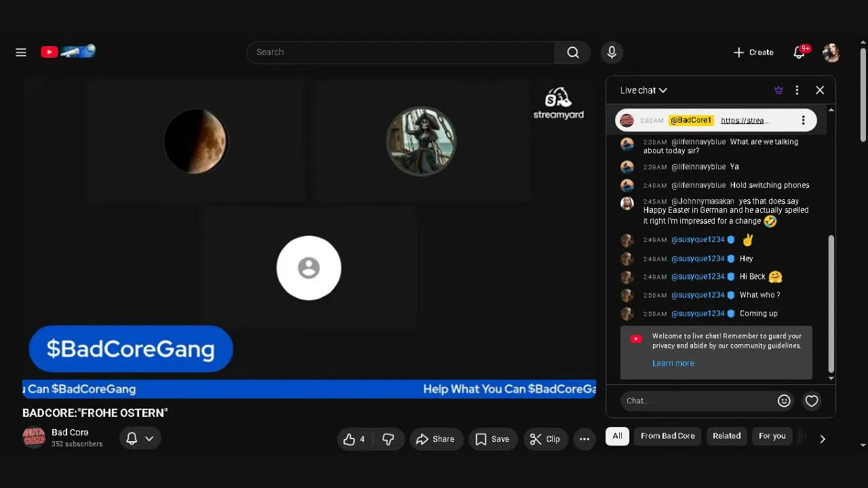Like the video

[354, 439]
